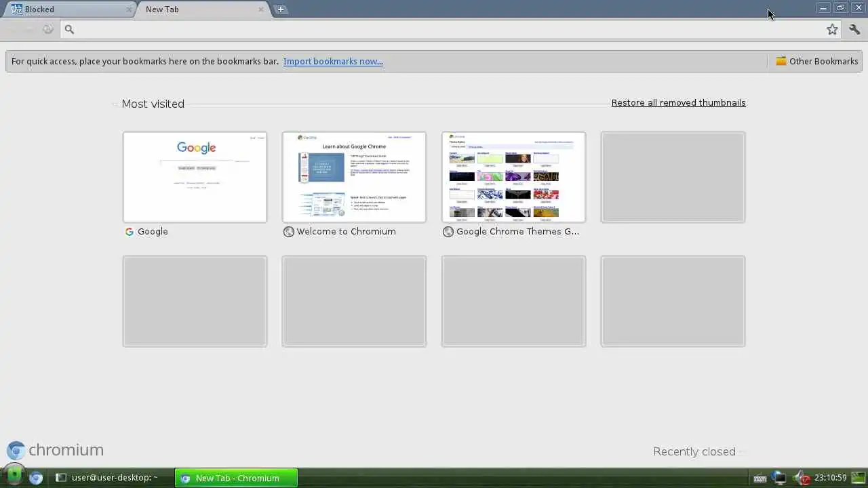Screen dimensions: 868x488
Task: Click the search magnifier icon in address bar
Action: pyautogui.click(x=69, y=29)
